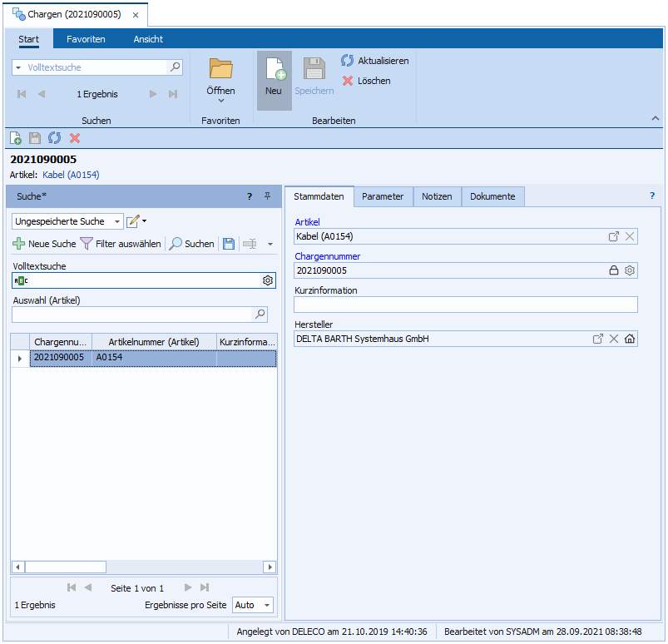Collapse the ribbon with the chevron
The image size is (668, 644).
pyautogui.click(x=656, y=120)
